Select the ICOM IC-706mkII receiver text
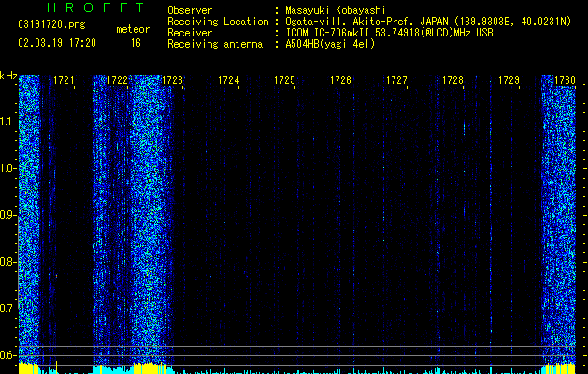The height and width of the screenshot is (374, 588). point(389,33)
